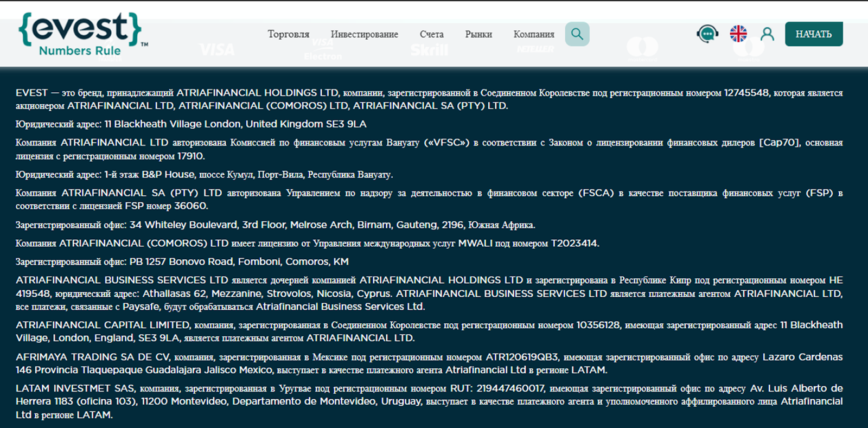Open the Компания menu
The height and width of the screenshot is (428, 868).
click(x=534, y=34)
